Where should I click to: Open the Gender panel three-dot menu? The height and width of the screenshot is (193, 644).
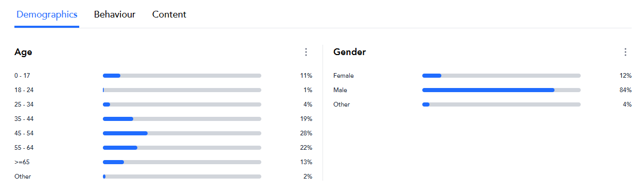[625, 52]
